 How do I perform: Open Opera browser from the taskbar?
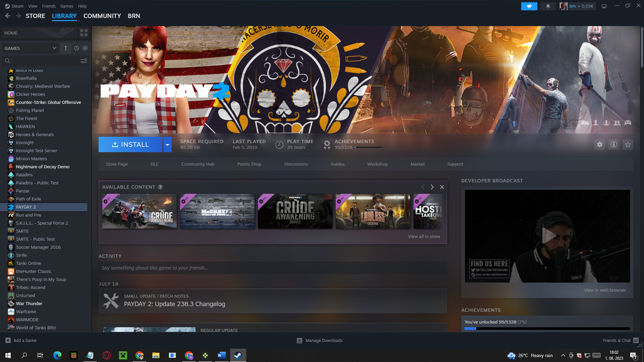click(x=106, y=356)
